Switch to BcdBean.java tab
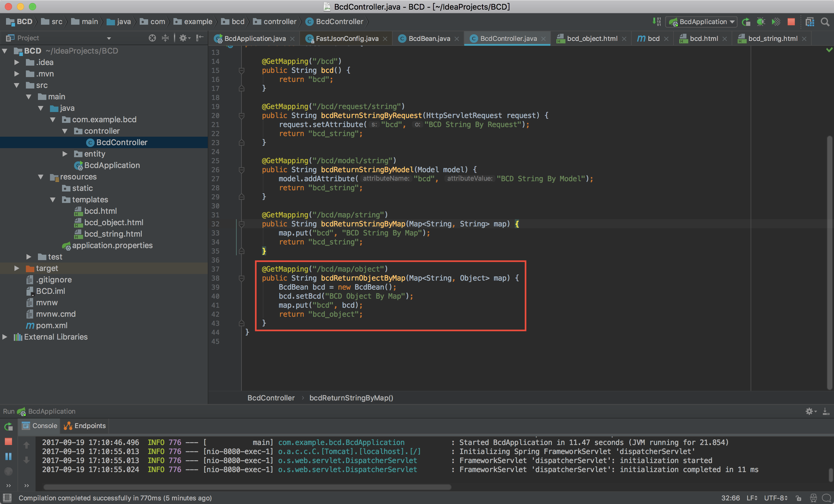 tap(429, 39)
